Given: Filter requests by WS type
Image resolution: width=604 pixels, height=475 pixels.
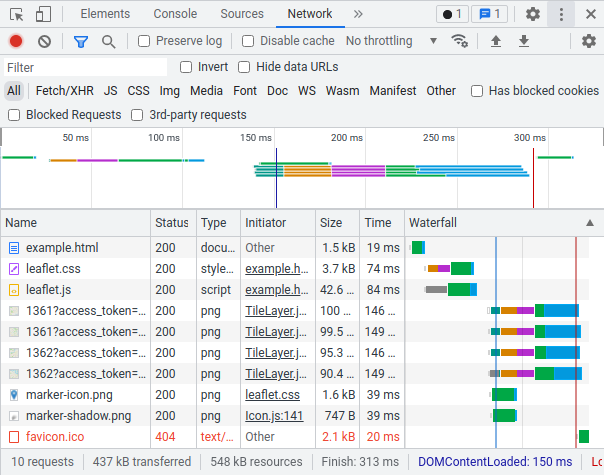Looking at the screenshot, I should coord(307,91).
